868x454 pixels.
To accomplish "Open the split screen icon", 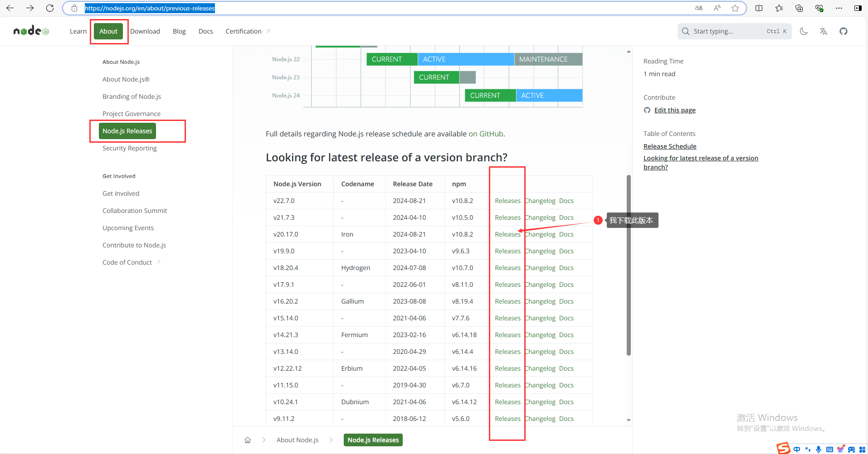I will click(759, 8).
